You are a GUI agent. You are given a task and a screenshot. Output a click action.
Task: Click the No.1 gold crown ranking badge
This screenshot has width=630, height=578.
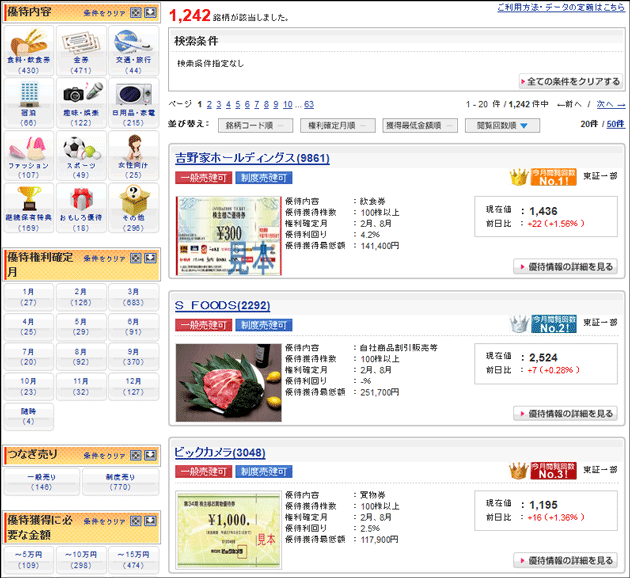(x=543, y=177)
